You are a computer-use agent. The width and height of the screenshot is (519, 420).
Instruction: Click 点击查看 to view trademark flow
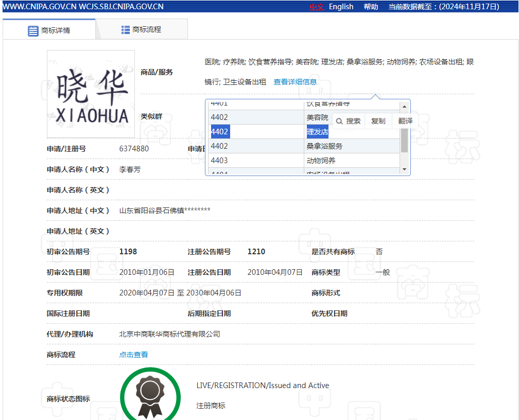click(x=133, y=354)
